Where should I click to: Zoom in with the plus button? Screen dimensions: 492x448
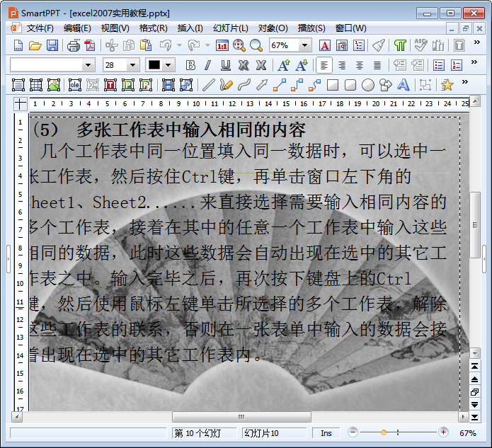click(x=443, y=432)
